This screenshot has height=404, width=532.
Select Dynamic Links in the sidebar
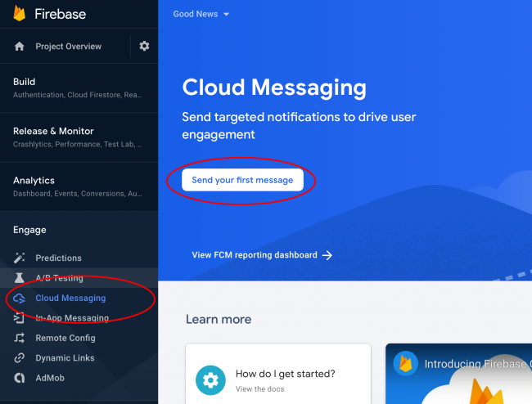[x=79, y=358]
